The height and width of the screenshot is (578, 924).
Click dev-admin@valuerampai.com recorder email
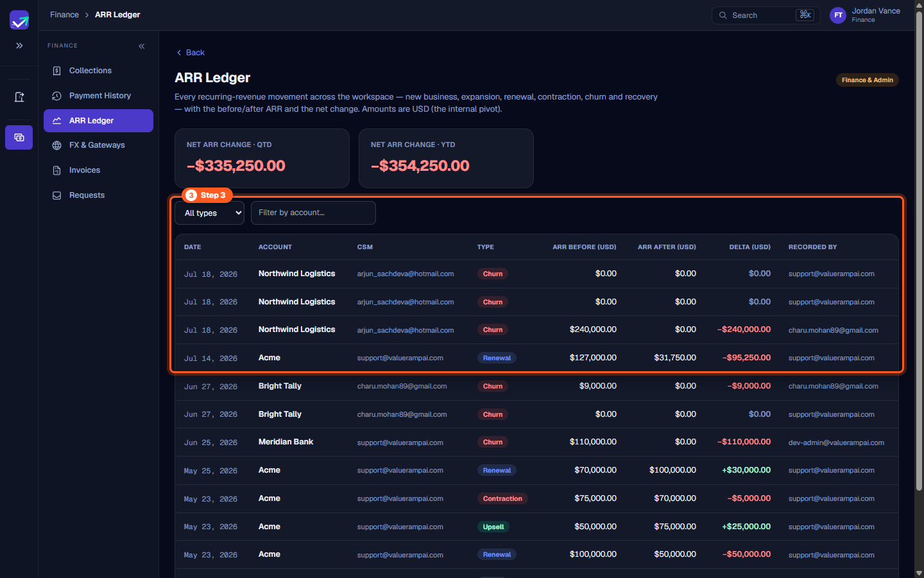(836, 442)
